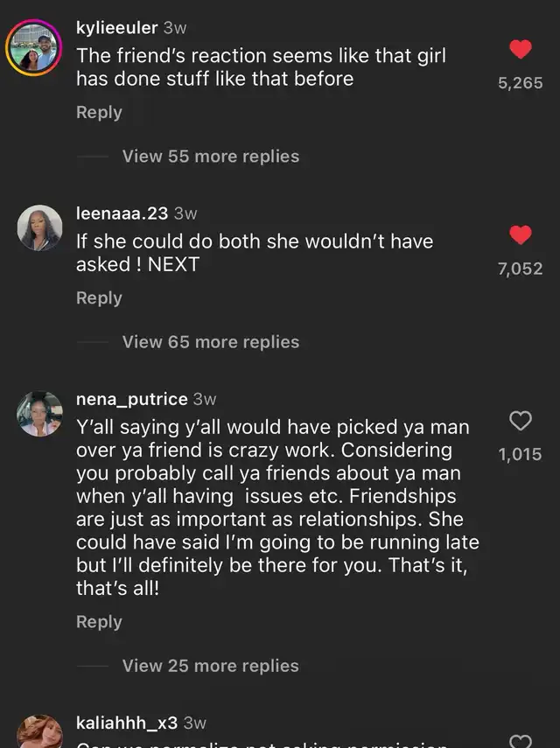
Task: Expand View 65 more replies
Action: point(210,342)
